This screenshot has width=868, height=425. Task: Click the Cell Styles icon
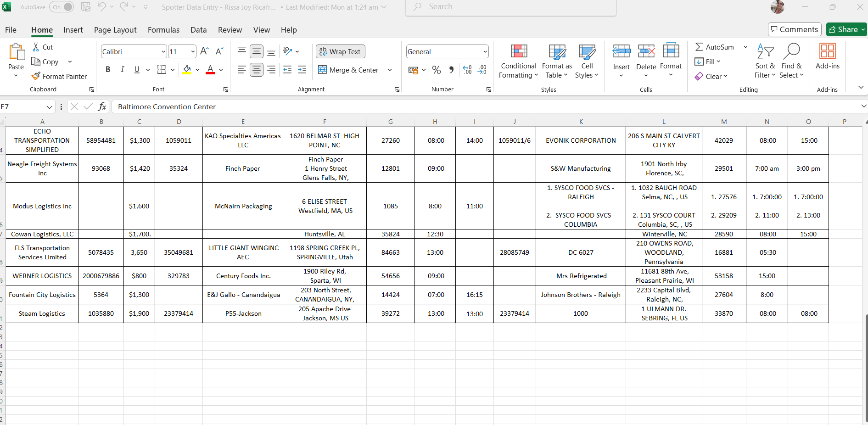[587, 51]
